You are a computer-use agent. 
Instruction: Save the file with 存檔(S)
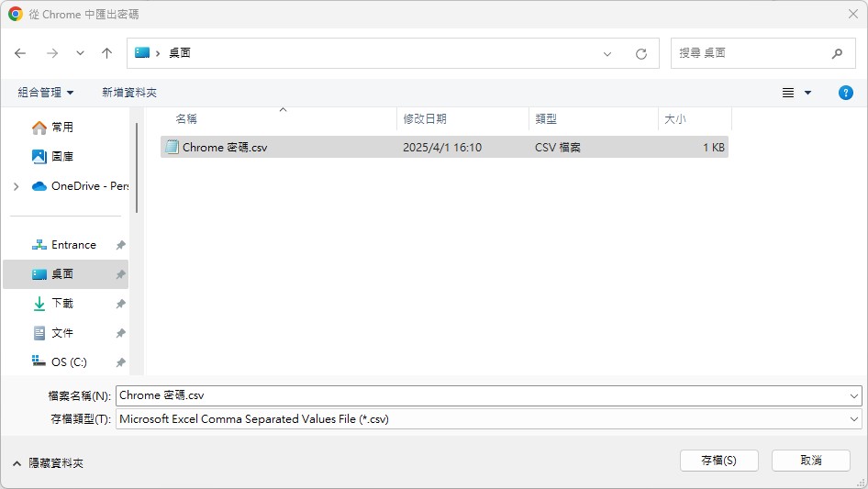(719, 461)
